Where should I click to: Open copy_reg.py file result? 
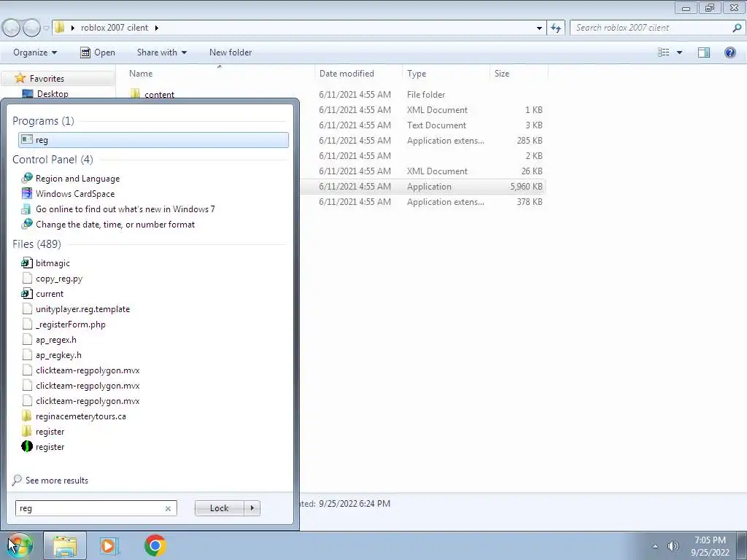tap(52, 279)
